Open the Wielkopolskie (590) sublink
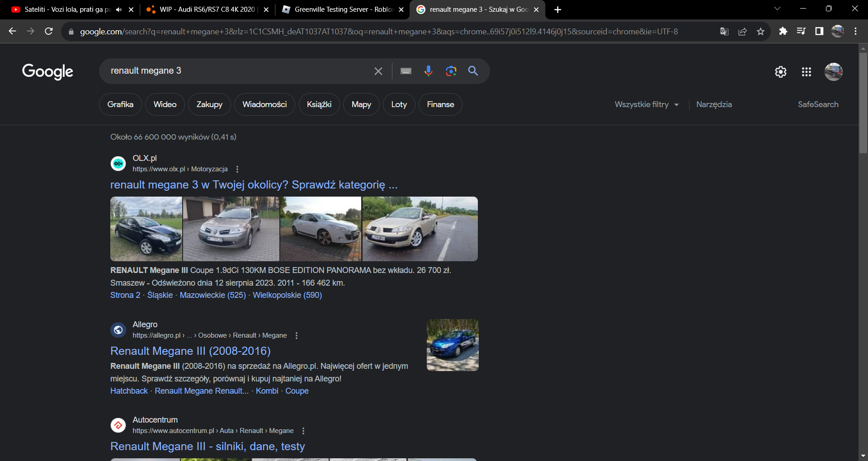This screenshot has height=461, width=868. pos(287,295)
